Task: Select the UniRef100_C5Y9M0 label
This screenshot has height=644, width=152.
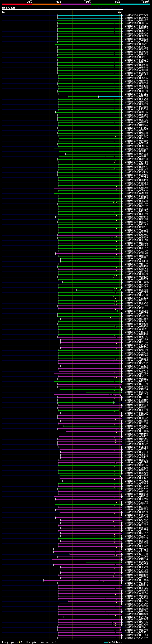Action: [136, 638]
